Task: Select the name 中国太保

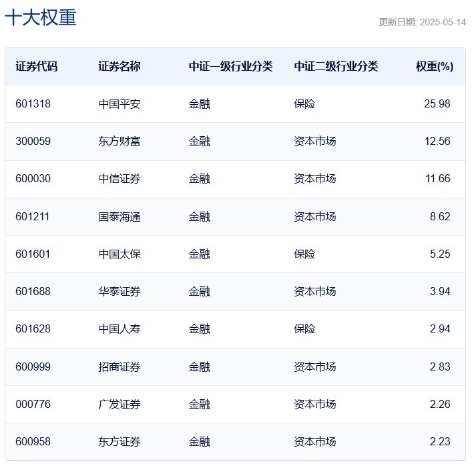Action: coord(120,254)
